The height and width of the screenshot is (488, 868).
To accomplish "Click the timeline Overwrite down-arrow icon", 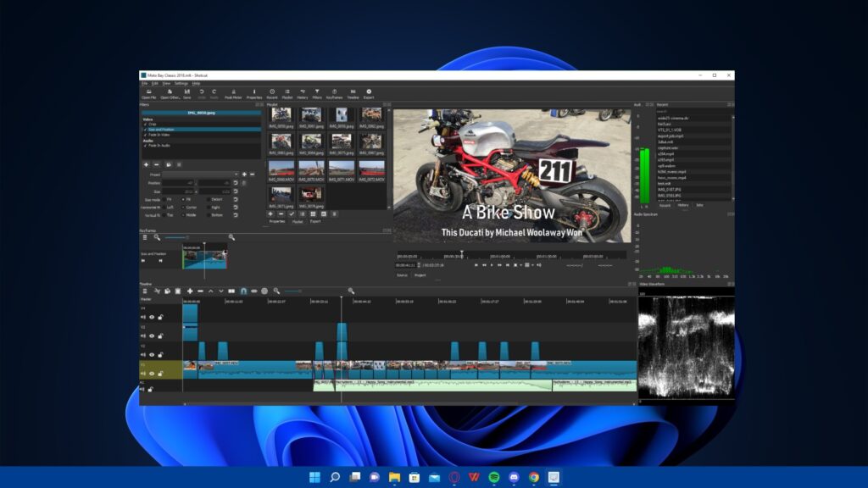I will [x=221, y=291].
